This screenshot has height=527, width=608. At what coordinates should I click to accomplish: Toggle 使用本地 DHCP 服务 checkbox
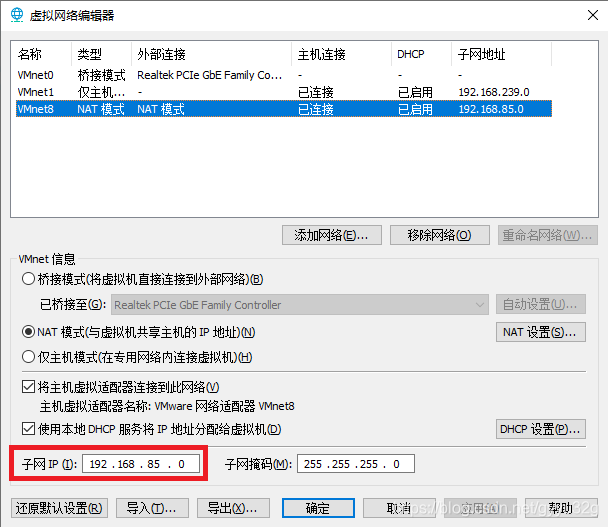click(x=28, y=429)
